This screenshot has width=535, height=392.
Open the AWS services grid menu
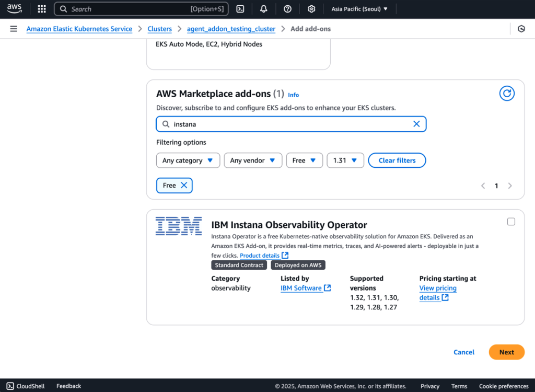(41, 9)
